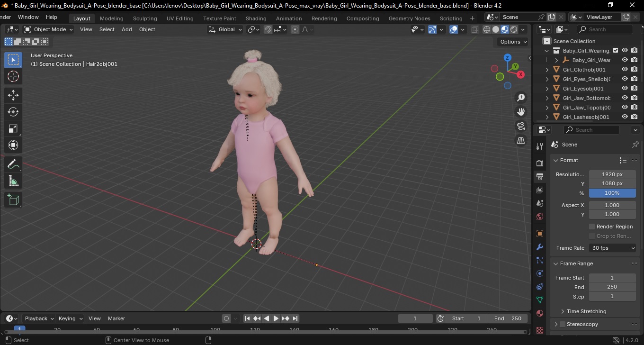Image resolution: width=644 pixels, height=345 pixels.
Task: Select the Transform tool
Action: point(13,145)
